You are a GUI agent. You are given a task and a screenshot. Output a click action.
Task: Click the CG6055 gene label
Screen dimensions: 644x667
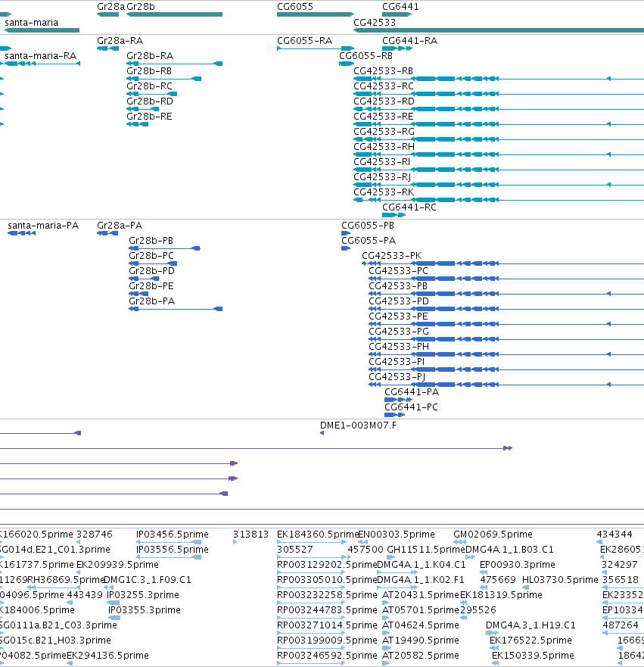click(x=295, y=7)
